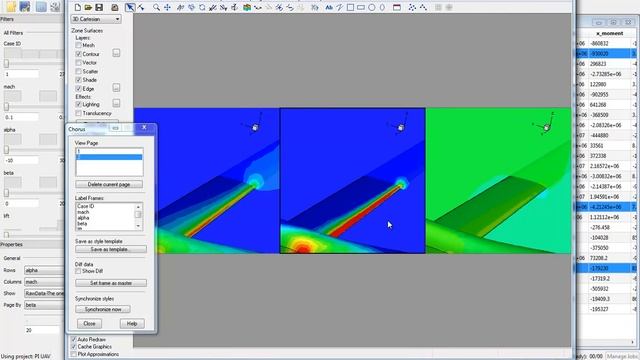640x360 pixels.
Task: Open Contour details ellipsis button
Action: point(116,53)
